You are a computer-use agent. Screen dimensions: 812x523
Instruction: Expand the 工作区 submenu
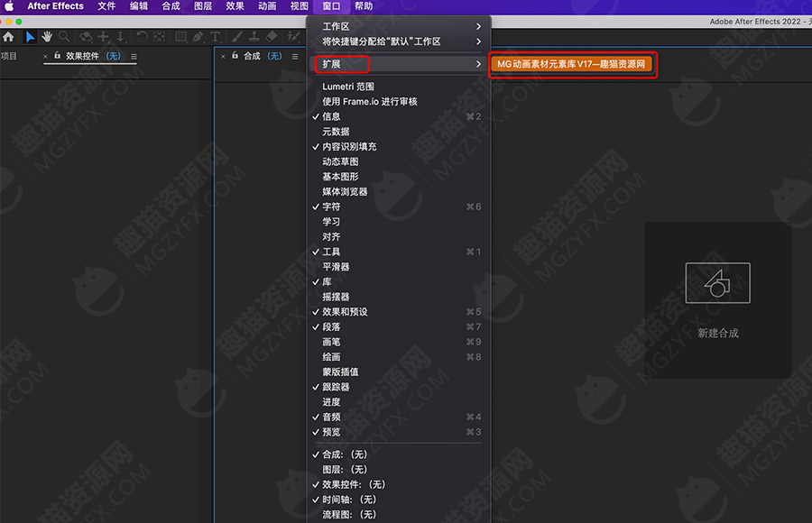tap(398, 26)
